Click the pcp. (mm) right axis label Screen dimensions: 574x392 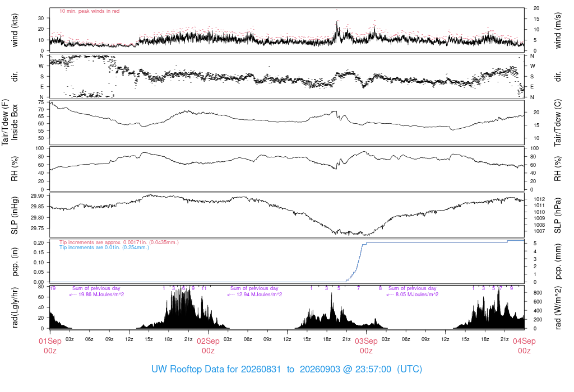pyautogui.click(x=558, y=260)
